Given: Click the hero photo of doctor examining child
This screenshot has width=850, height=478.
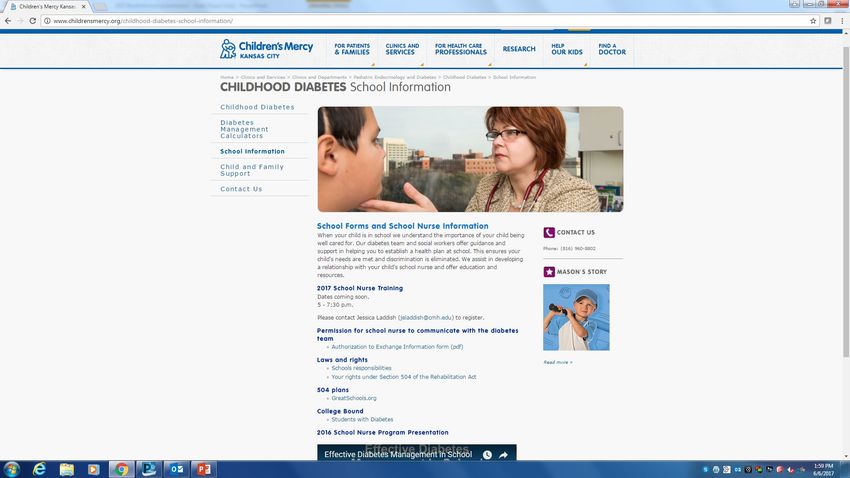Looking at the screenshot, I should point(471,159).
